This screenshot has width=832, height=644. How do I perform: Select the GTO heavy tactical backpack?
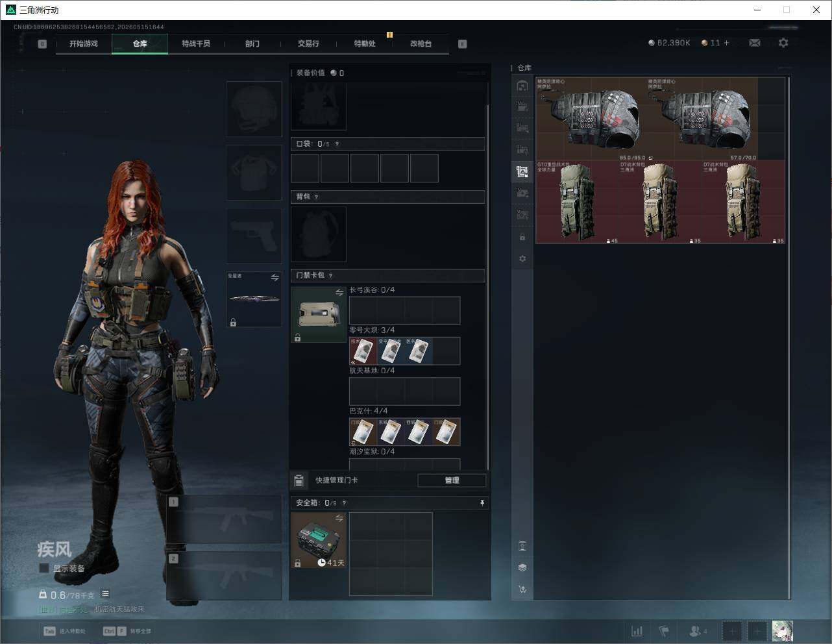tap(578, 202)
